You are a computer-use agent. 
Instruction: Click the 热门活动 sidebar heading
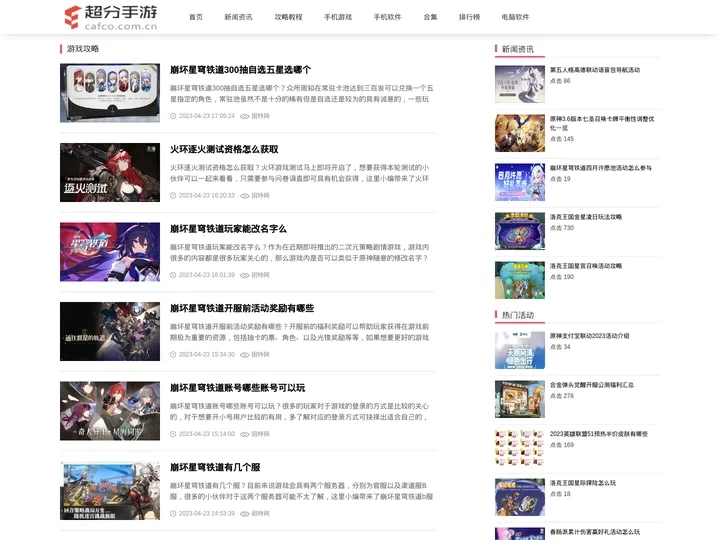pyautogui.click(x=518, y=315)
